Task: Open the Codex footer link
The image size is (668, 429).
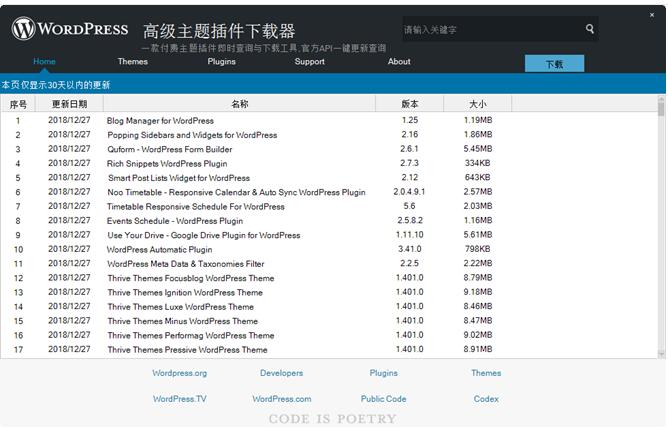Action: tap(486, 399)
